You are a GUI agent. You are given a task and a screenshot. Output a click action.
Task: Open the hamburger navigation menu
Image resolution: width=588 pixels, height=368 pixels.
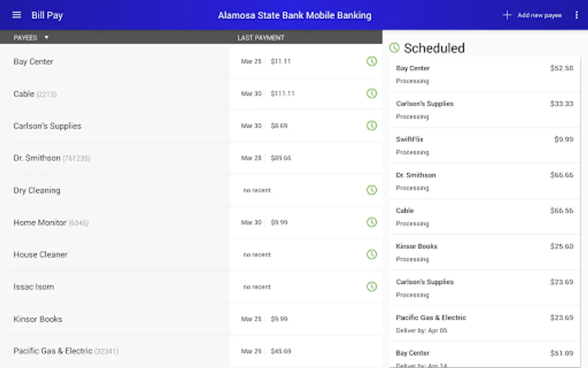(17, 15)
